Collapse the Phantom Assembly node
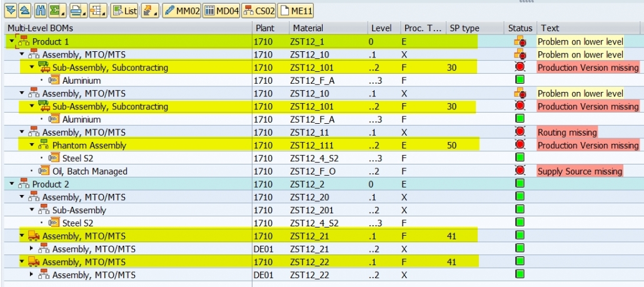This screenshot has width=644, height=287. click(32, 145)
